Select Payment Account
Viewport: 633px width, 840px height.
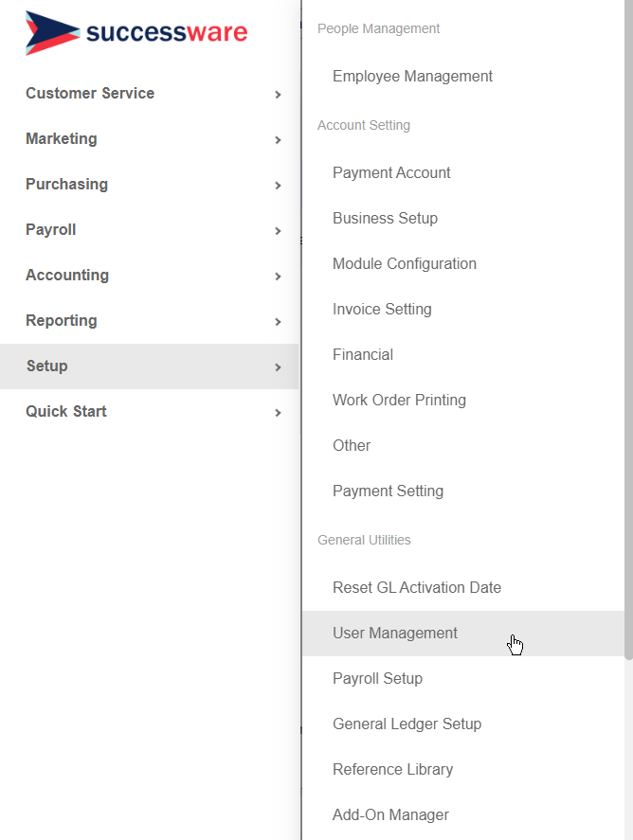[x=391, y=172]
